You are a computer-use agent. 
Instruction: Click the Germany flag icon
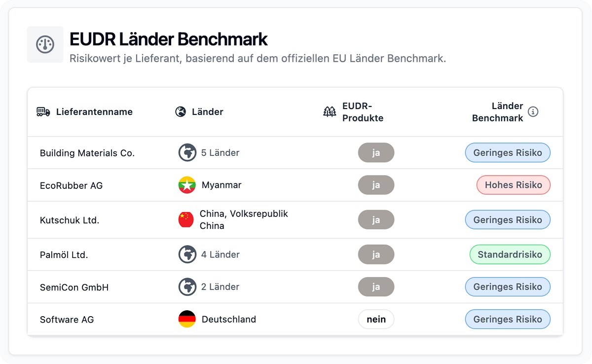tap(187, 319)
